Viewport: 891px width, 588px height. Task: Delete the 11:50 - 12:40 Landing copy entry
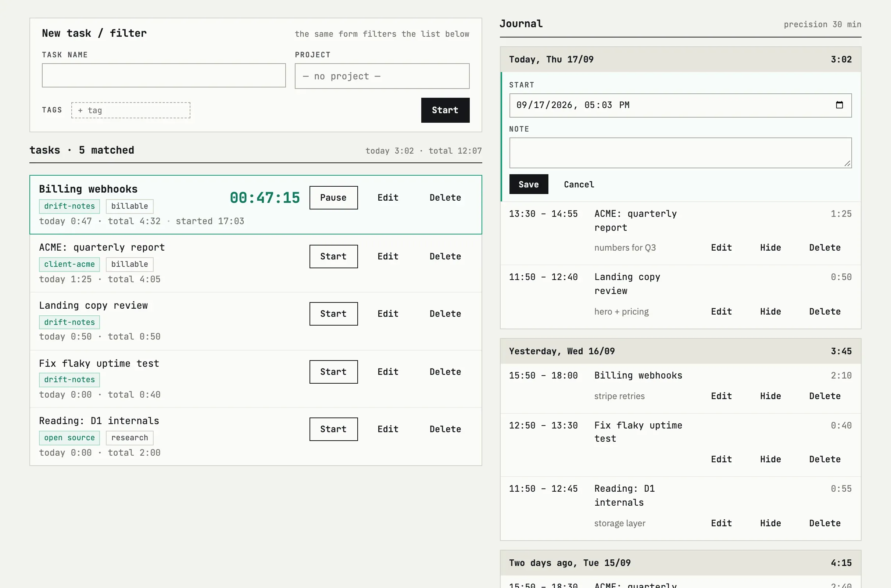824,312
